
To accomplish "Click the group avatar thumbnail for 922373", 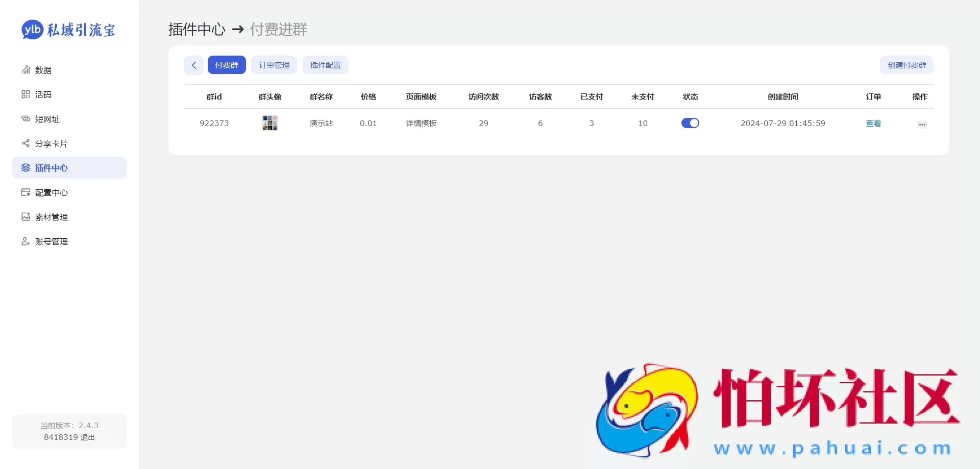I will 269,123.
